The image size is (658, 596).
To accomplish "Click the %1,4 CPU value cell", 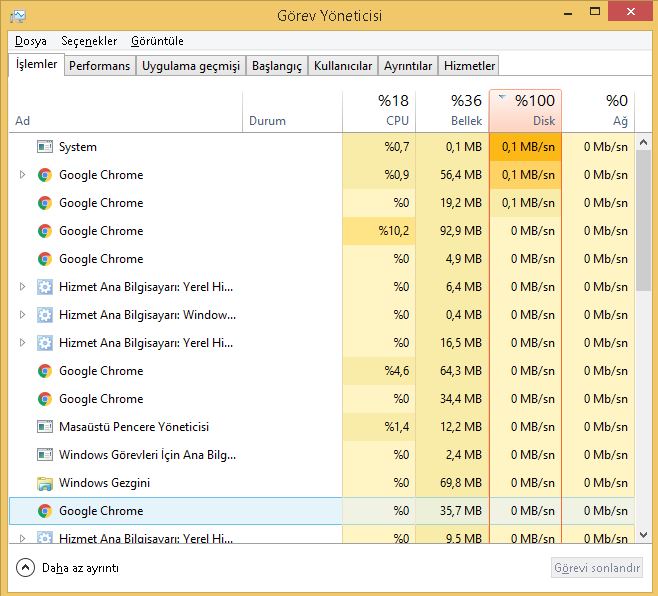I will coord(379,427).
